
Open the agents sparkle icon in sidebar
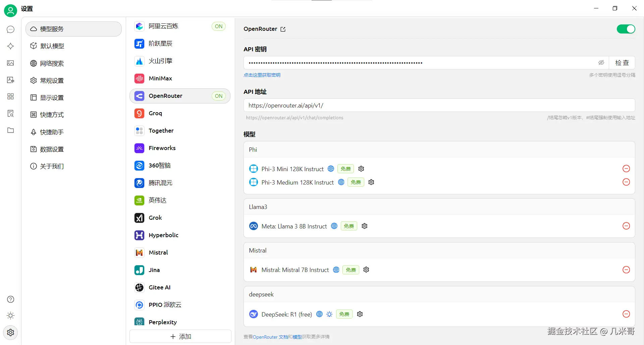point(11,46)
